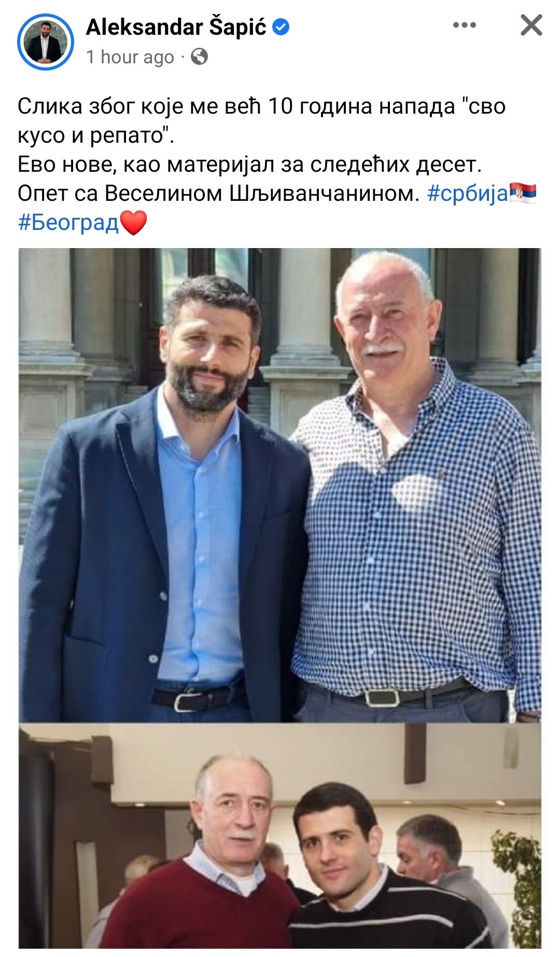Click the text "Опет са Веселином Шљиванчанином"

point(218,194)
